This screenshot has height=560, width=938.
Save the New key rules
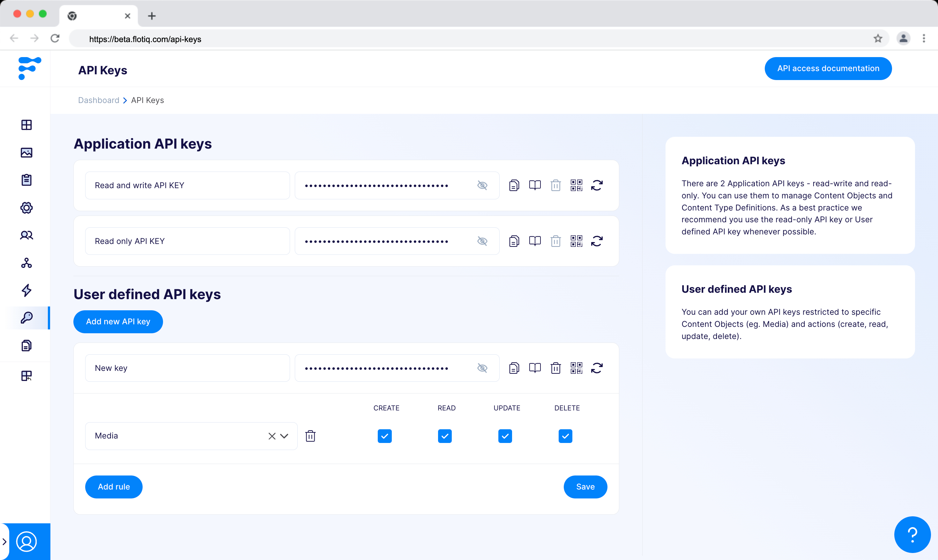[585, 487]
